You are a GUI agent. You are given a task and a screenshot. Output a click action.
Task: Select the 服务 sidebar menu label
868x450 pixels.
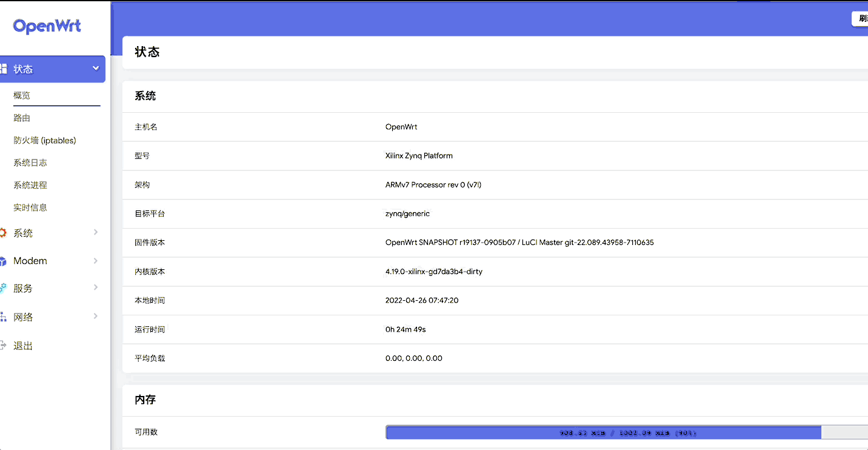(x=23, y=289)
